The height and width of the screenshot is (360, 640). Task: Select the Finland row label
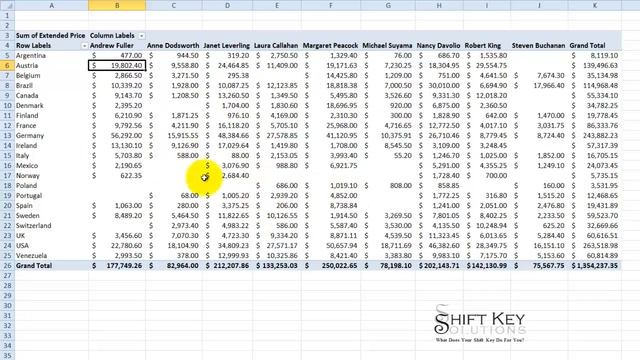tap(51, 116)
